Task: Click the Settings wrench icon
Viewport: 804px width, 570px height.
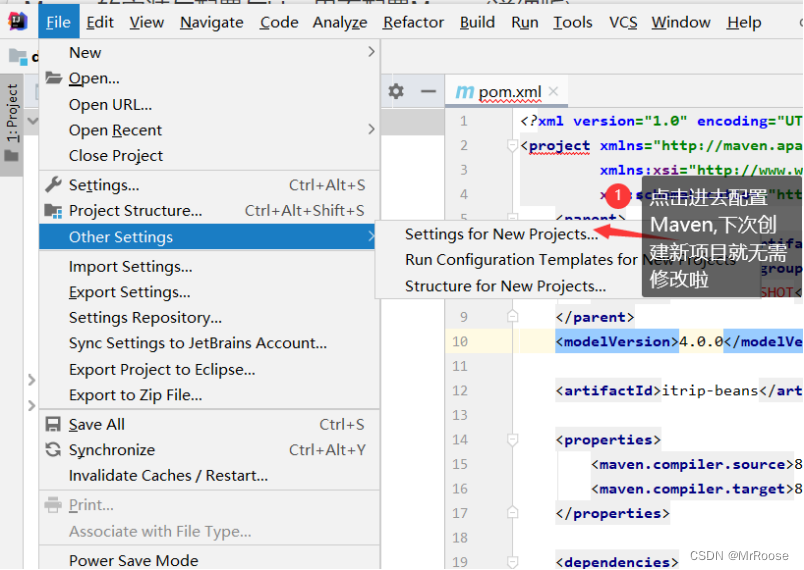Action: click(x=53, y=185)
